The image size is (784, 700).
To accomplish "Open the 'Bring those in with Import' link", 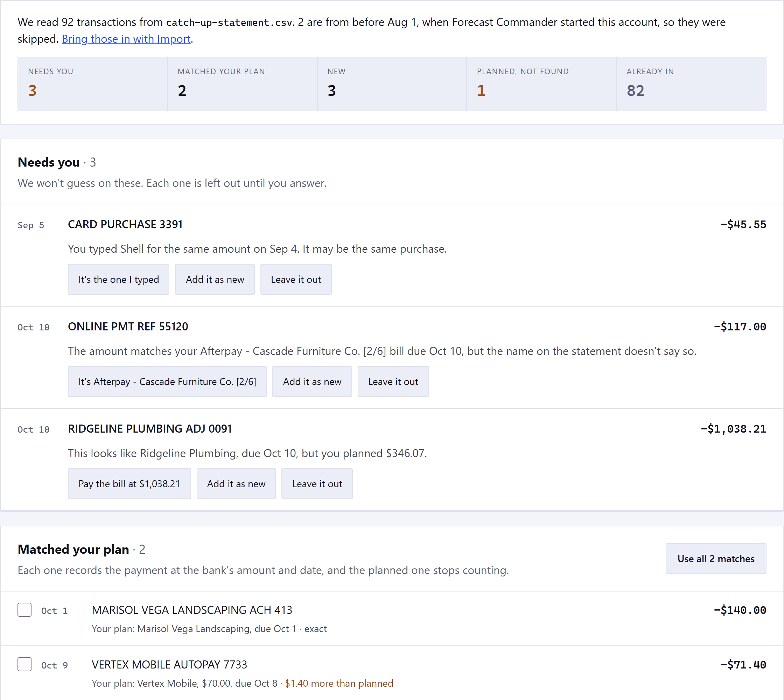I will [x=126, y=39].
